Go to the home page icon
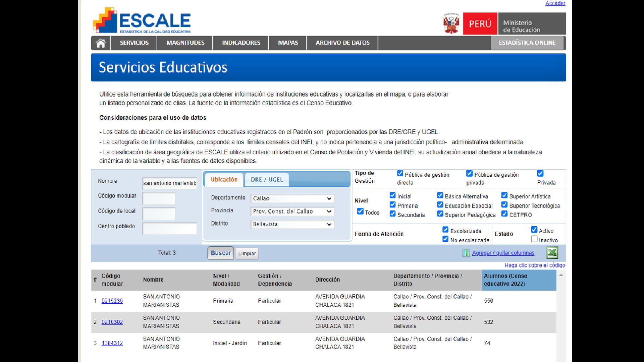 [101, 43]
